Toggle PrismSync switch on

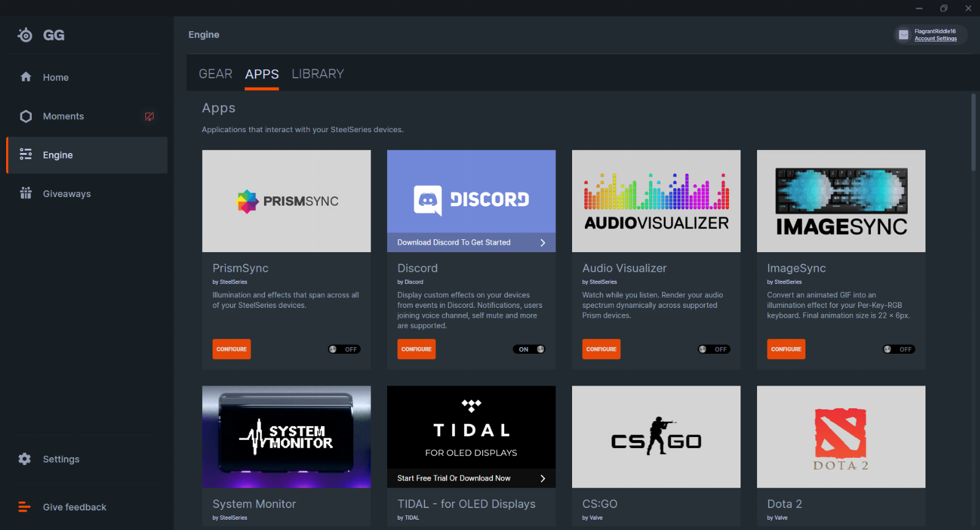(344, 349)
